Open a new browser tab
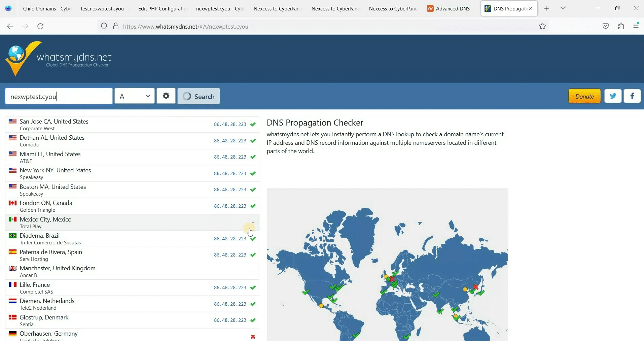644x341 pixels. coord(546,8)
